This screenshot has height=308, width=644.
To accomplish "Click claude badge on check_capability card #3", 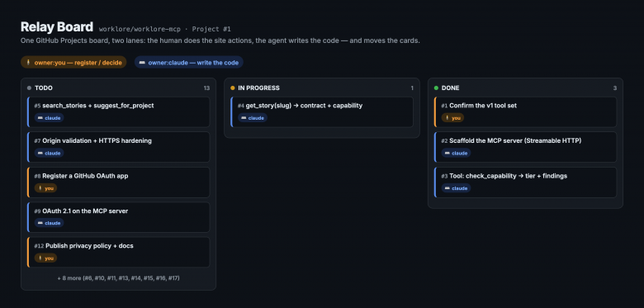I will pos(456,188).
